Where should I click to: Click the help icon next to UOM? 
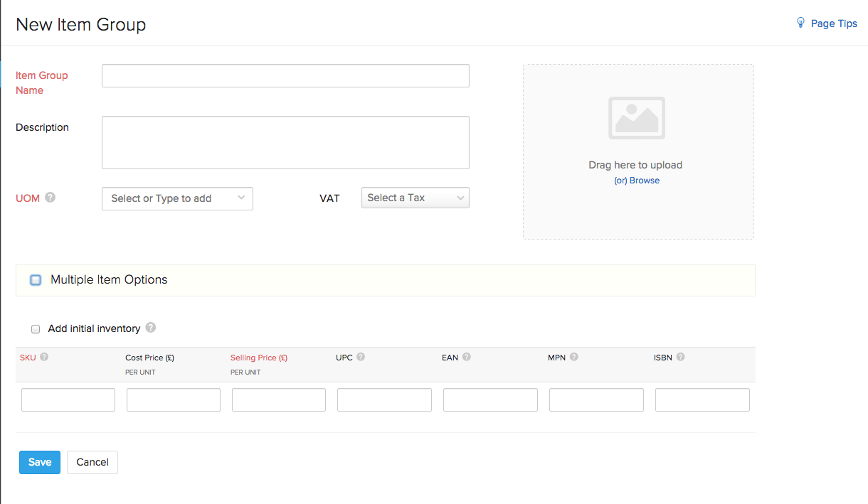click(50, 198)
